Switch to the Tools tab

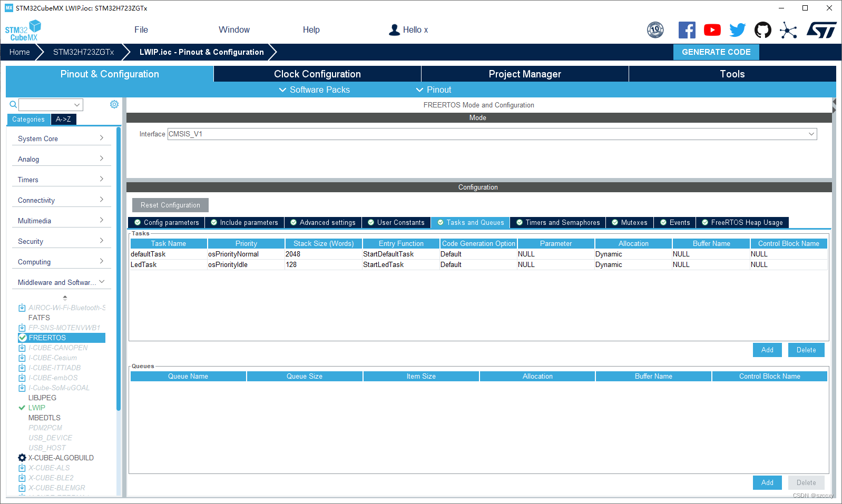[x=732, y=74]
